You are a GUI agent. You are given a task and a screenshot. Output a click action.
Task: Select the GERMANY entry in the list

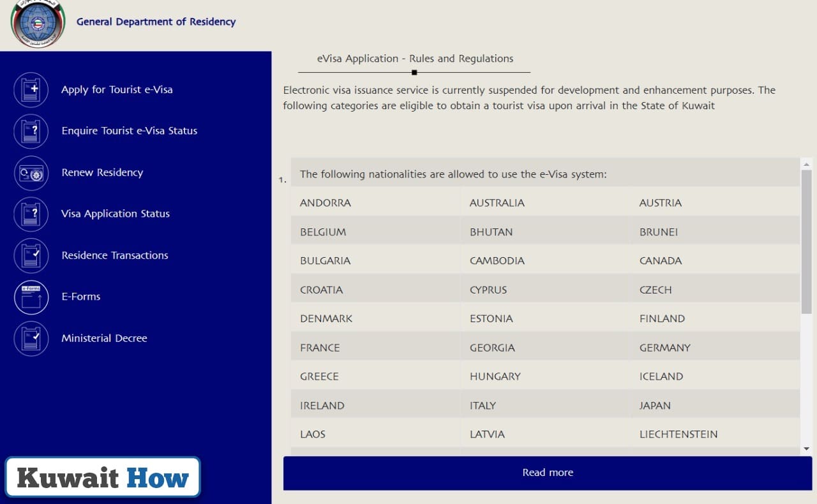[x=664, y=347]
